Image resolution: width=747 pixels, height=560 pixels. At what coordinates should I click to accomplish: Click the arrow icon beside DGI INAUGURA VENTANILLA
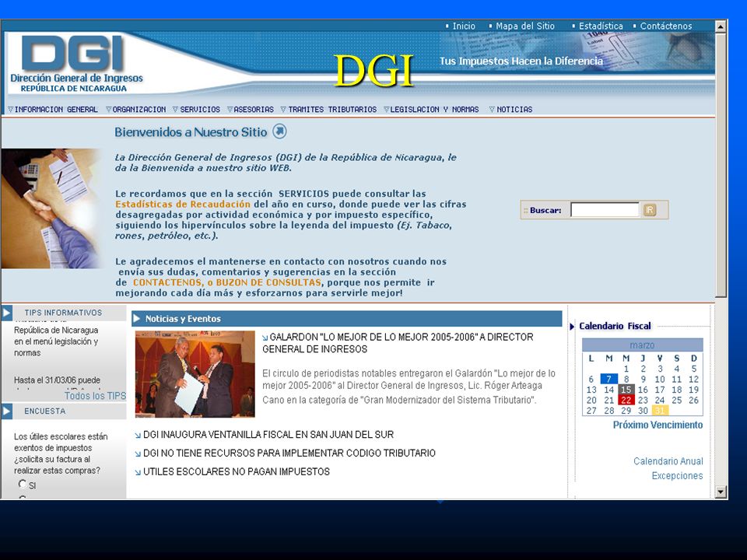pyautogui.click(x=138, y=436)
